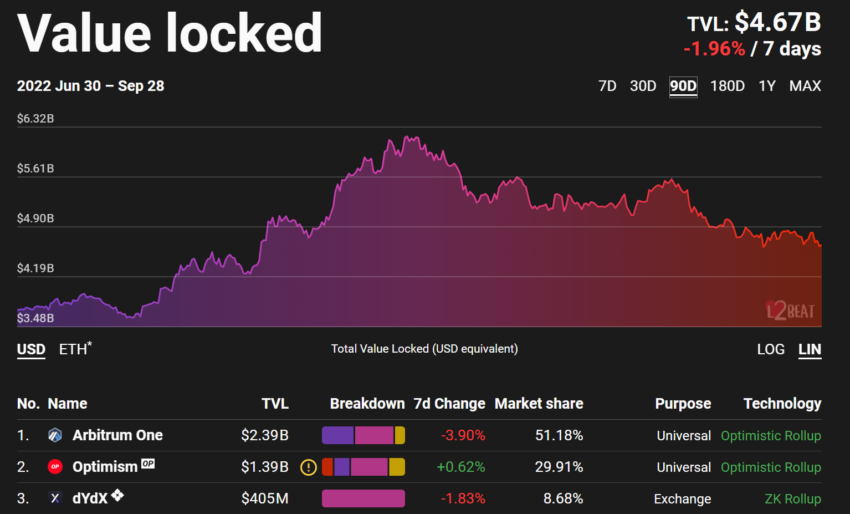Viewport: 850px width, 514px height.
Task: Click the Arbitrum One logo icon
Action: click(x=55, y=435)
